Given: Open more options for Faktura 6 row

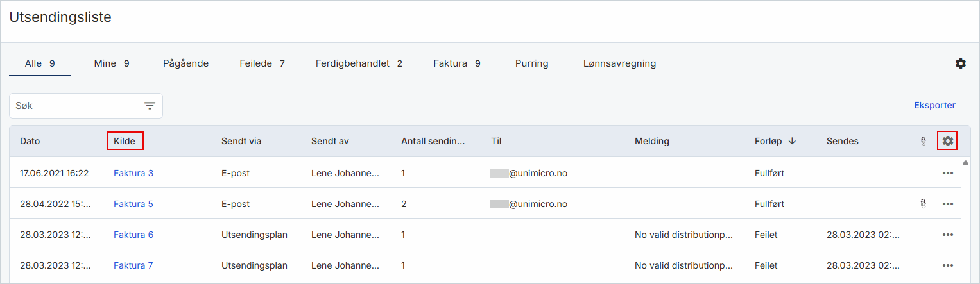Looking at the screenshot, I should [947, 235].
